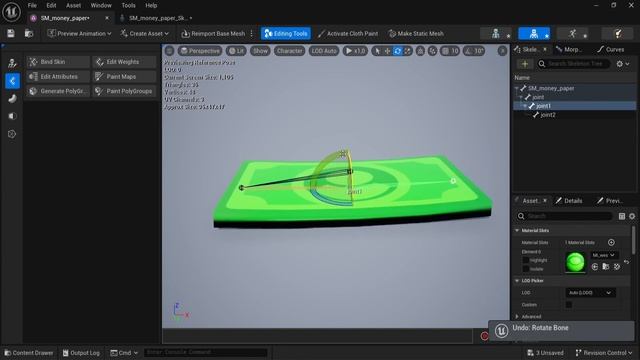Choose the Select mode cursor icon

pos(377,51)
